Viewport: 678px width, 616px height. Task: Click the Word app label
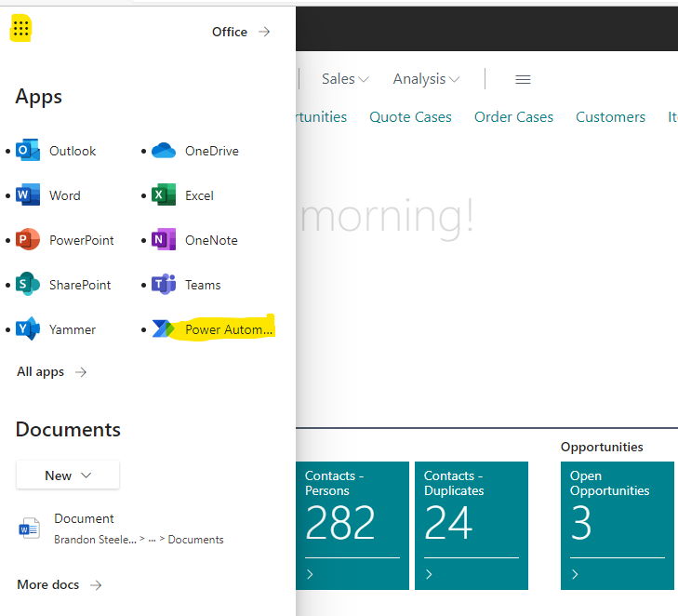point(65,195)
